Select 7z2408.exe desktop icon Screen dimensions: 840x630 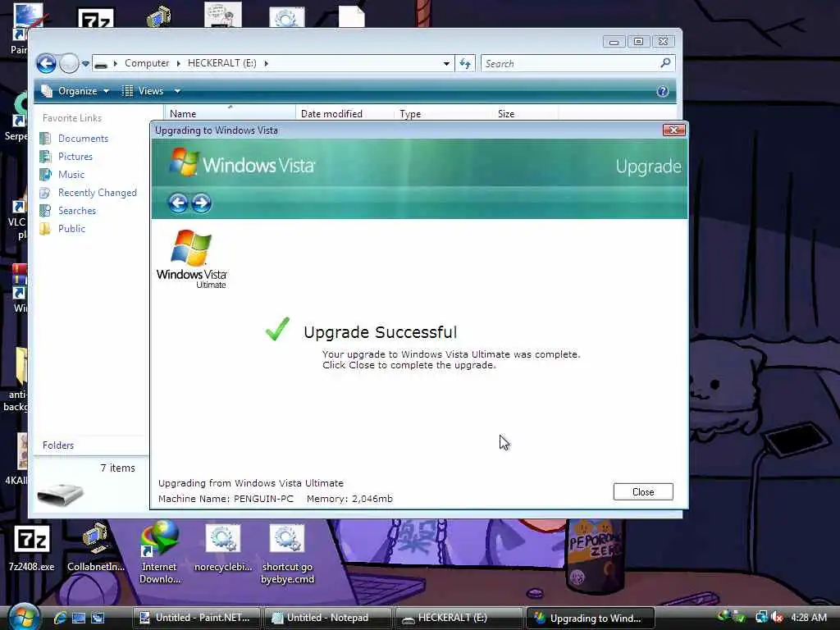pyautogui.click(x=32, y=548)
